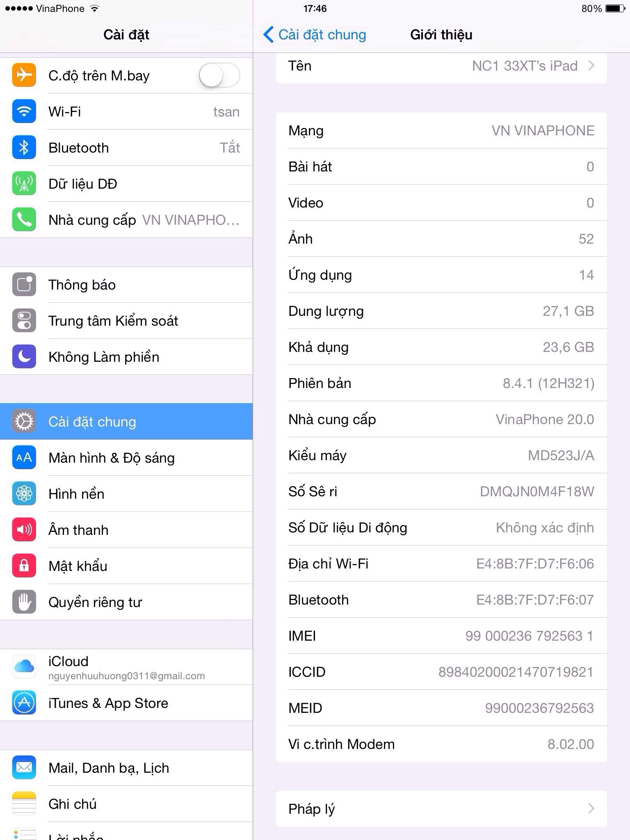Expand the Tên device name row chevron
Viewport: 630px width, 840px height.
point(591,66)
